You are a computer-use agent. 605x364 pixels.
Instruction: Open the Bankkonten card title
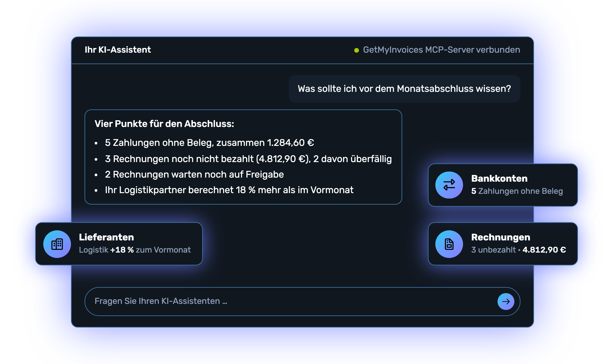pyautogui.click(x=499, y=179)
